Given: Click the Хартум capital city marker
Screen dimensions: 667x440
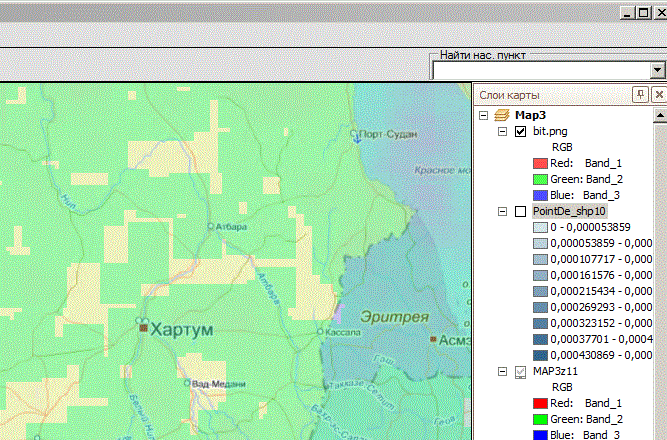Looking at the screenshot, I should 143,327.
